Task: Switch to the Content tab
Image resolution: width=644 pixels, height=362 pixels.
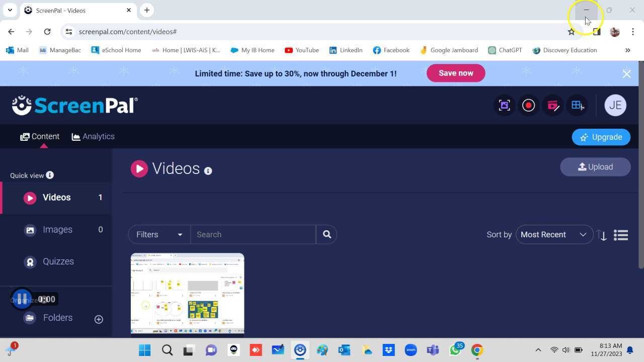Action: 40,137
